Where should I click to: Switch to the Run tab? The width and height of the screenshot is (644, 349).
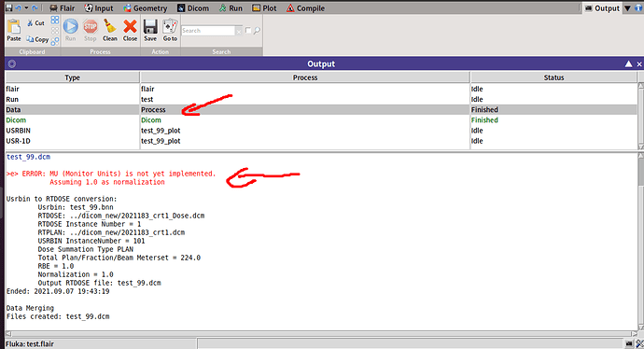pyautogui.click(x=231, y=8)
